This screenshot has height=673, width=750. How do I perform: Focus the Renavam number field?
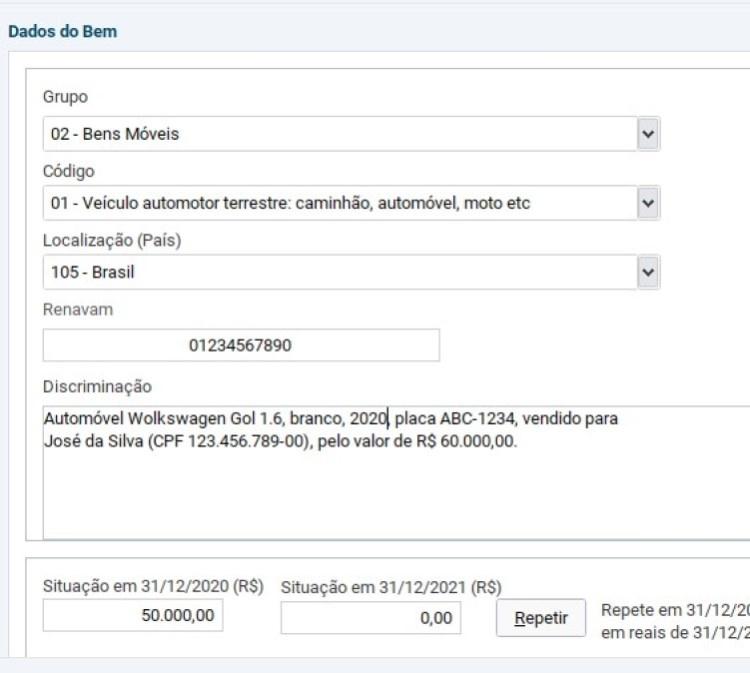241,346
